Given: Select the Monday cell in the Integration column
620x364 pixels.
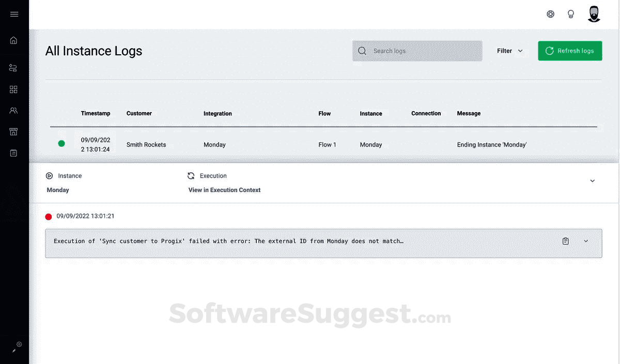Looking at the screenshot, I should 214,145.
